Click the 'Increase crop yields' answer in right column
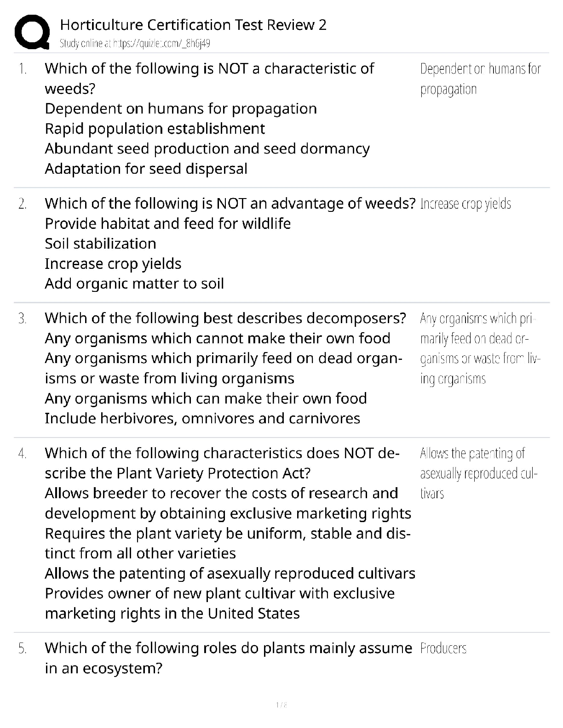This screenshot has width=563, height=728. pos(465,204)
